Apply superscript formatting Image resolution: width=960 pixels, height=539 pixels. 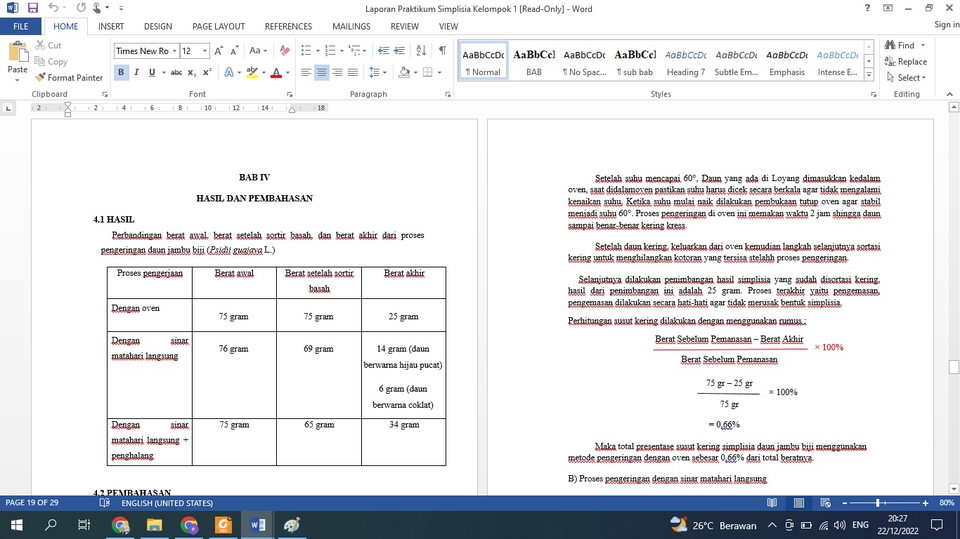(x=207, y=72)
